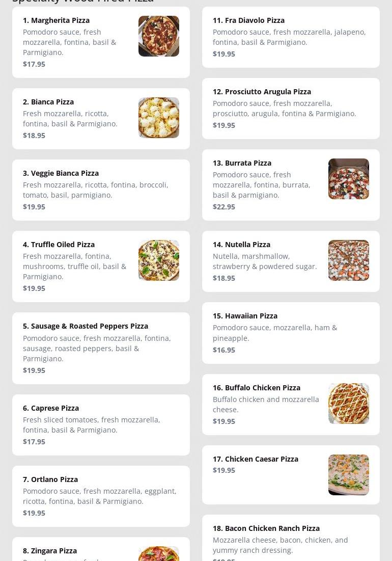Open the Bacon Chicken Ranch Pizza item
Image resolution: width=392 pixels, height=561 pixels.
click(x=266, y=528)
